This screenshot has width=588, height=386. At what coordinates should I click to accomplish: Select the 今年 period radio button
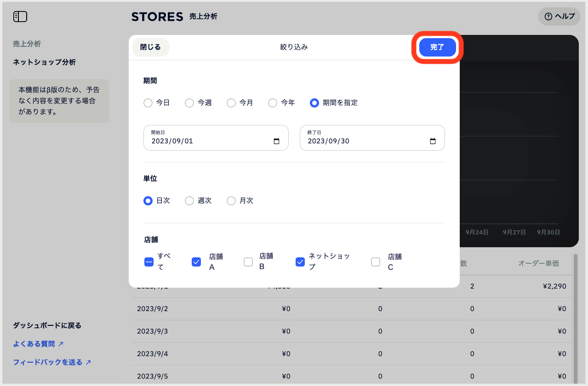click(x=273, y=103)
